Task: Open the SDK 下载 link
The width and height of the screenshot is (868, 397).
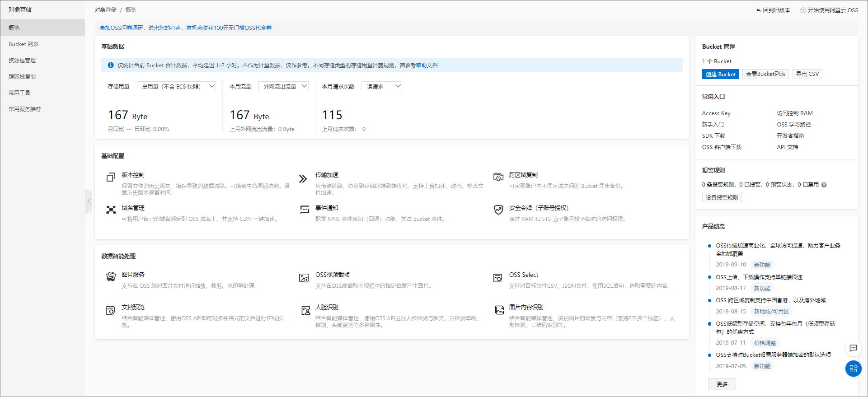Action: [713, 136]
